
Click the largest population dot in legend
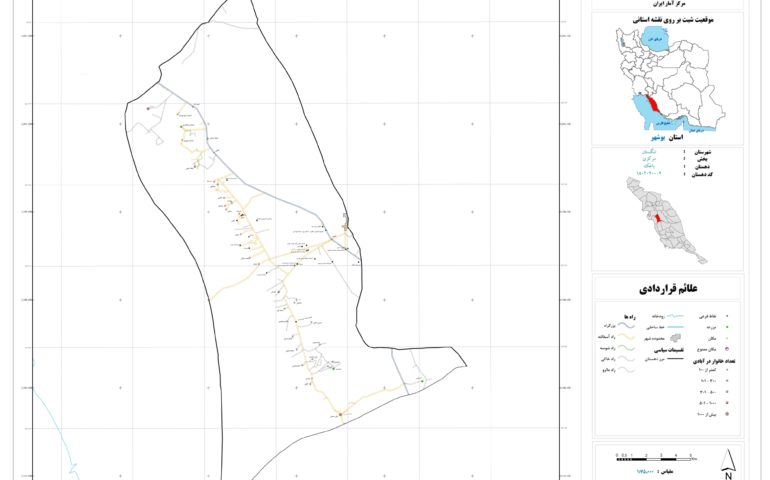click(x=729, y=412)
